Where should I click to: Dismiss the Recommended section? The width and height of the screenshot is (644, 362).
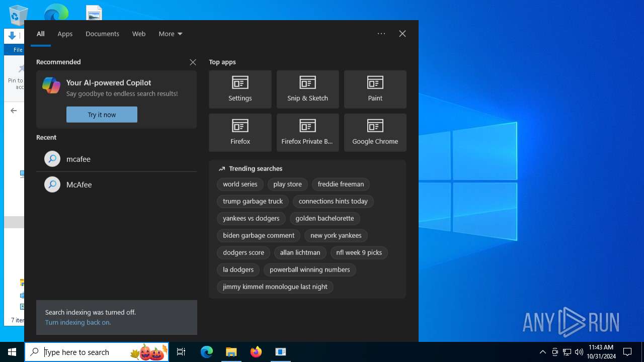coord(193,62)
